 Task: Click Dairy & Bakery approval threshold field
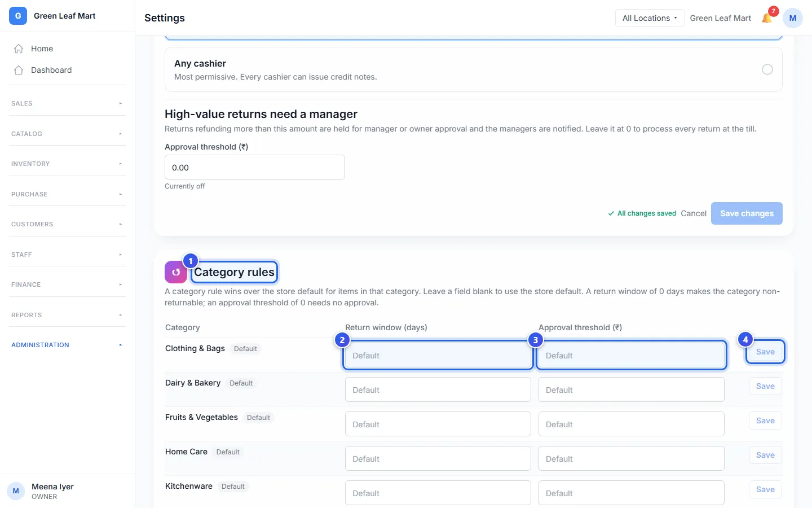(632, 389)
